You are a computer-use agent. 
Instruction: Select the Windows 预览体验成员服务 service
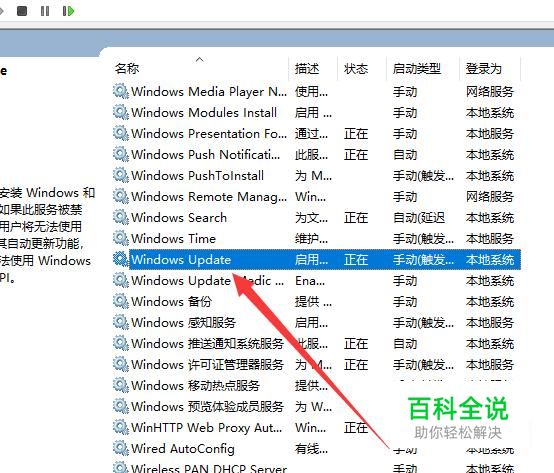(207, 407)
